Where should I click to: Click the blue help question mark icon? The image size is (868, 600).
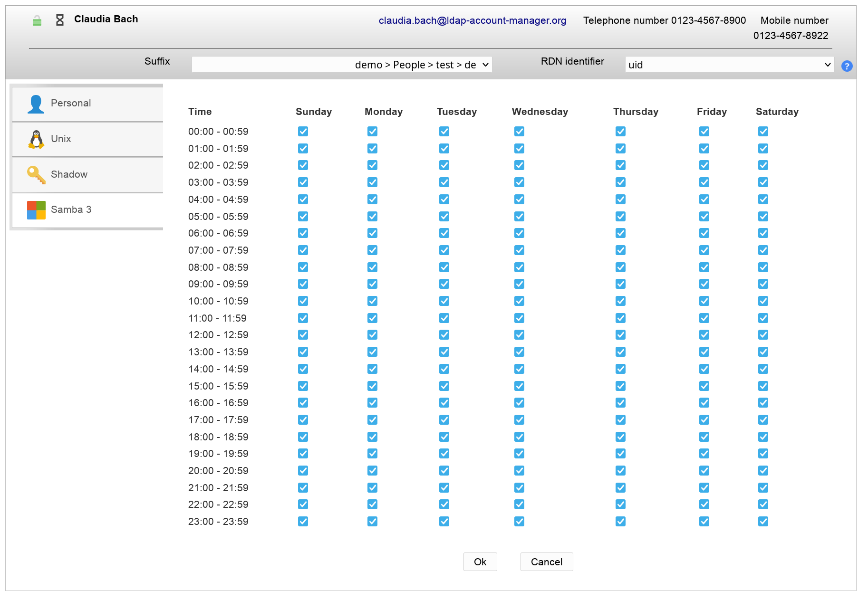pyautogui.click(x=847, y=66)
